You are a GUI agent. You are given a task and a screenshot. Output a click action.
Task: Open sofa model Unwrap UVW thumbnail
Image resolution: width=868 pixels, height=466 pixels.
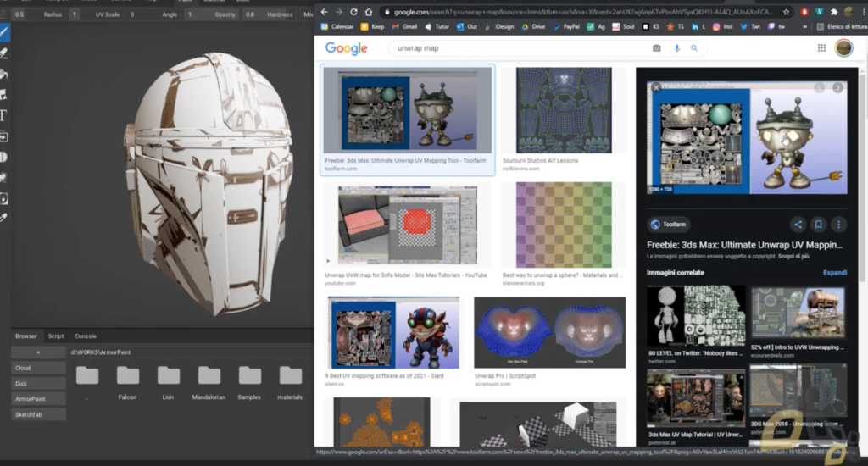[x=408, y=225]
